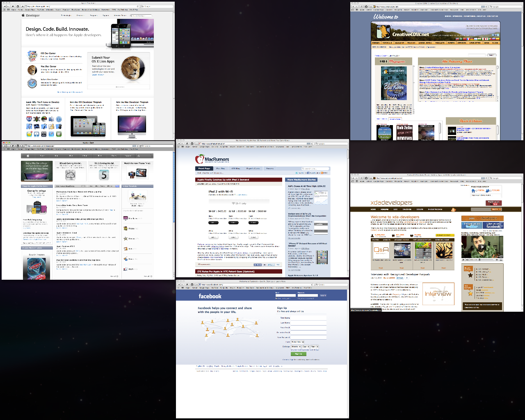
Task: Open the FORUMS item in the xda nav bar
Action: click(x=384, y=210)
